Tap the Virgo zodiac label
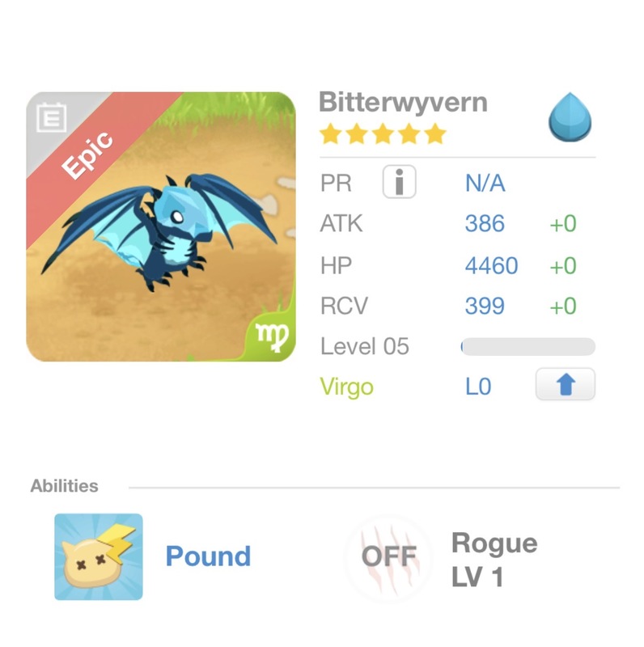 (x=347, y=387)
